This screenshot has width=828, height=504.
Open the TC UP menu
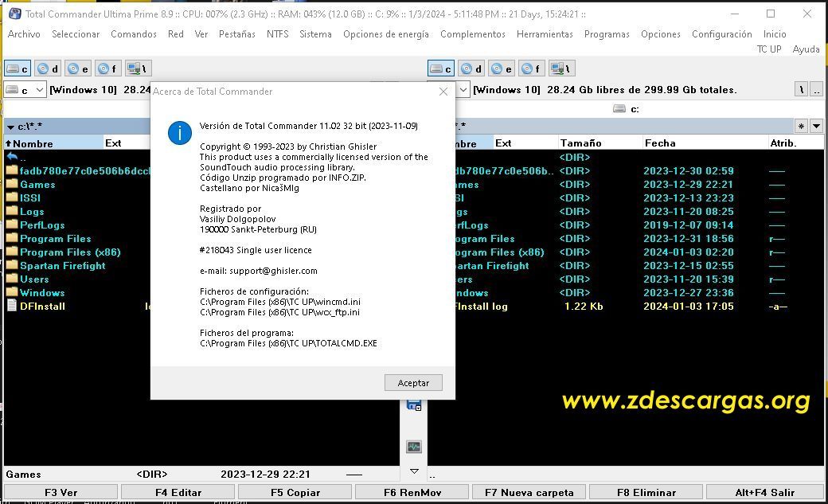(769, 49)
